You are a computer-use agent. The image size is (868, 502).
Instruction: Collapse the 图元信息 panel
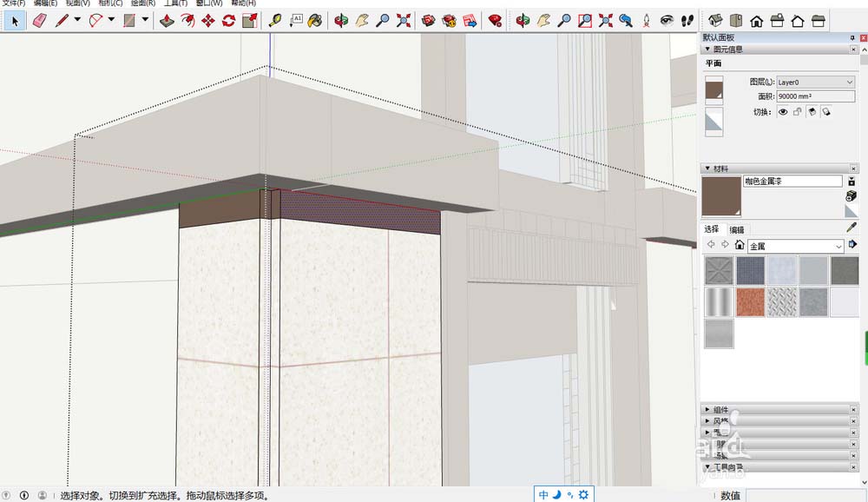click(707, 50)
